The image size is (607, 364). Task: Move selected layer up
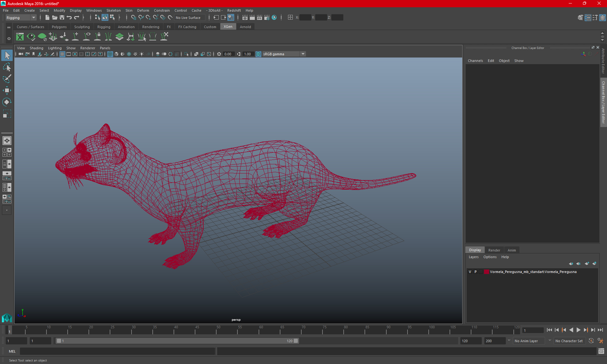click(571, 264)
